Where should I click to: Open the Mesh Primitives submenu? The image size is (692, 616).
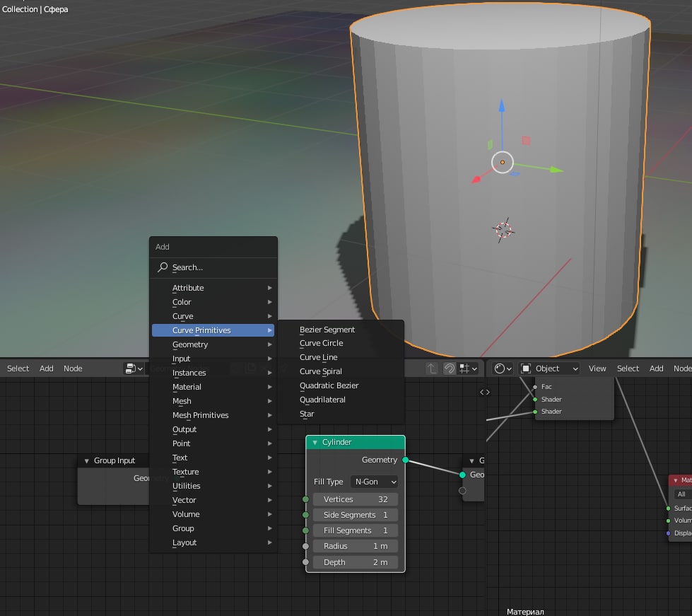coord(213,415)
